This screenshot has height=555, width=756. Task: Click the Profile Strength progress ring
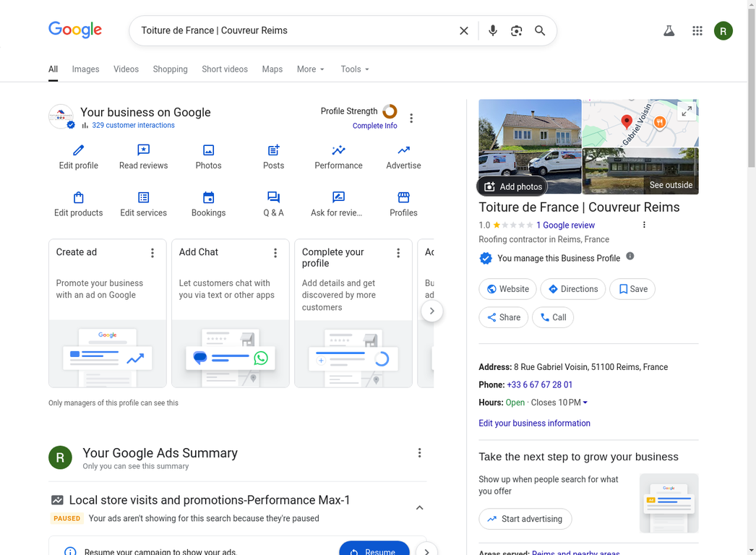390,111
